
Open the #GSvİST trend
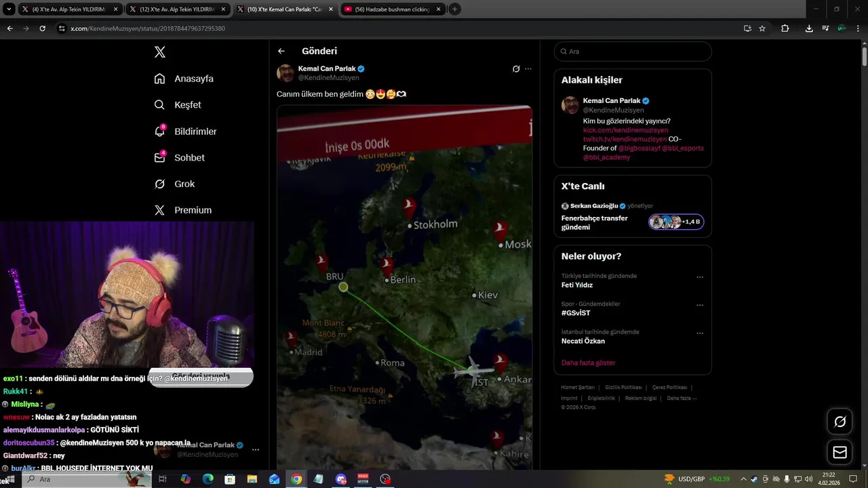(x=576, y=313)
